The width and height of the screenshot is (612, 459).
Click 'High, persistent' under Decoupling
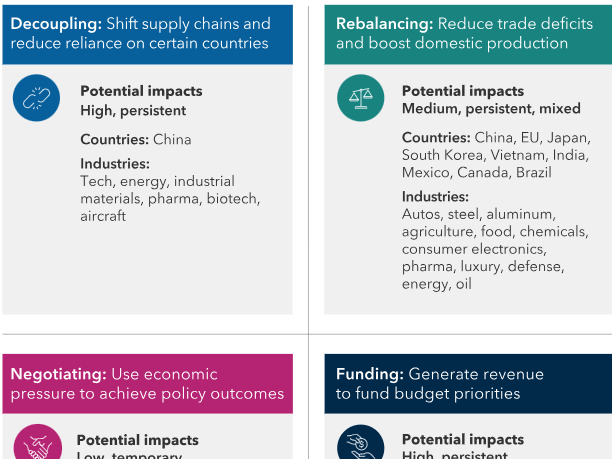[x=133, y=111]
